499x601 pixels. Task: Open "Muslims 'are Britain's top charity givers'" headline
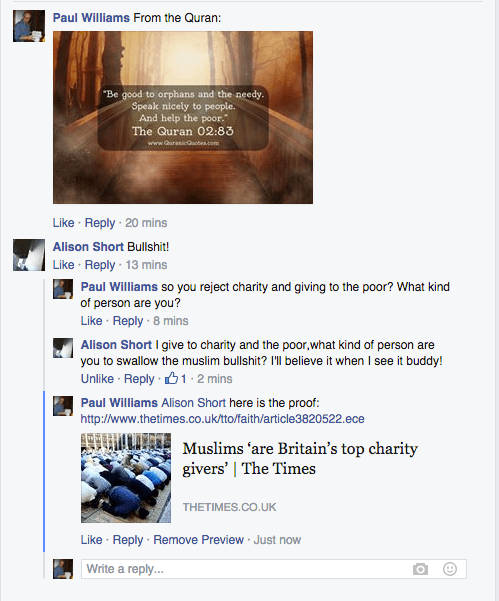(300, 458)
